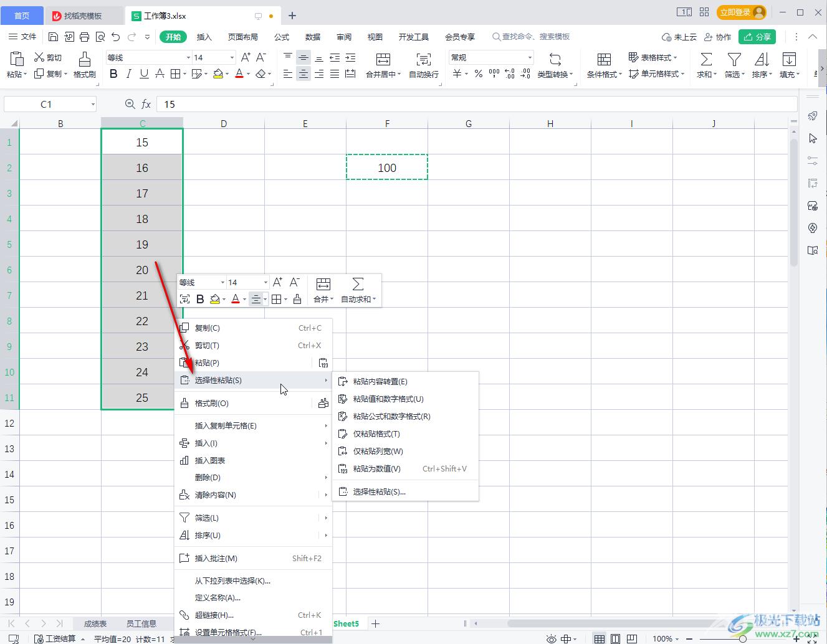
Task: Click the AutoSum icon in mini toolbar
Action: click(x=358, y=284)
